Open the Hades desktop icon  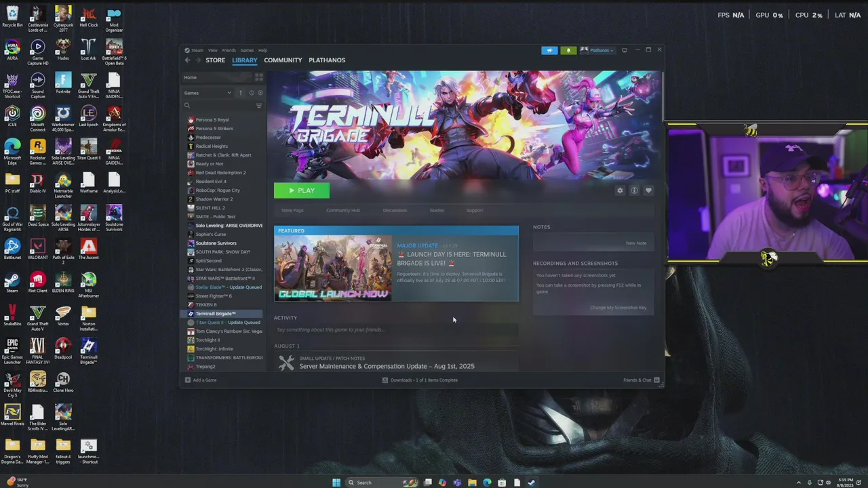(63, 50)
